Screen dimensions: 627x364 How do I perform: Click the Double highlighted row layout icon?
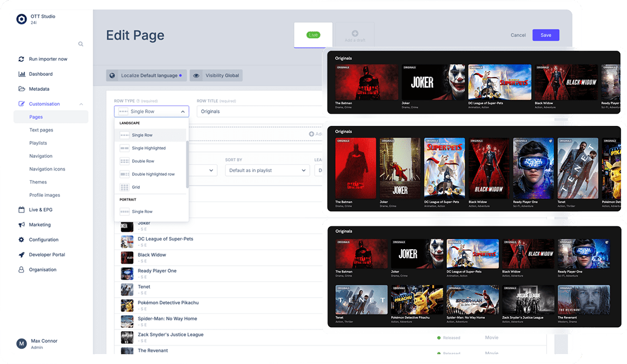click(124, 174)
